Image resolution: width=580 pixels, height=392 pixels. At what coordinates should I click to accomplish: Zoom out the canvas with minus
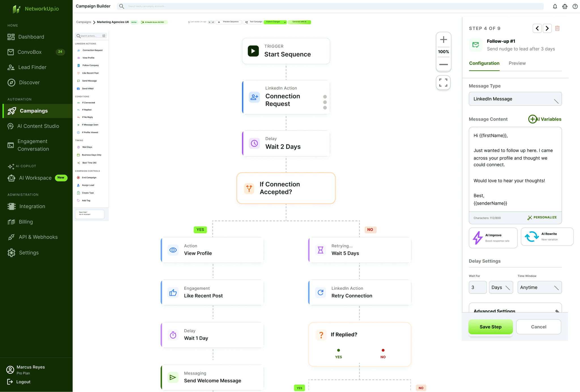click(x=443, y=64)
